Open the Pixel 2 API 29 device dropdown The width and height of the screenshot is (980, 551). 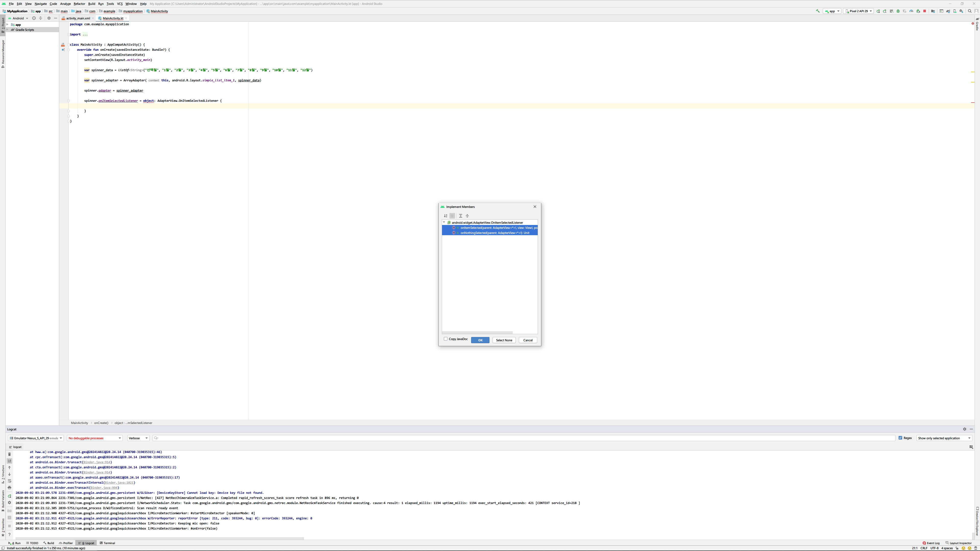858,11
